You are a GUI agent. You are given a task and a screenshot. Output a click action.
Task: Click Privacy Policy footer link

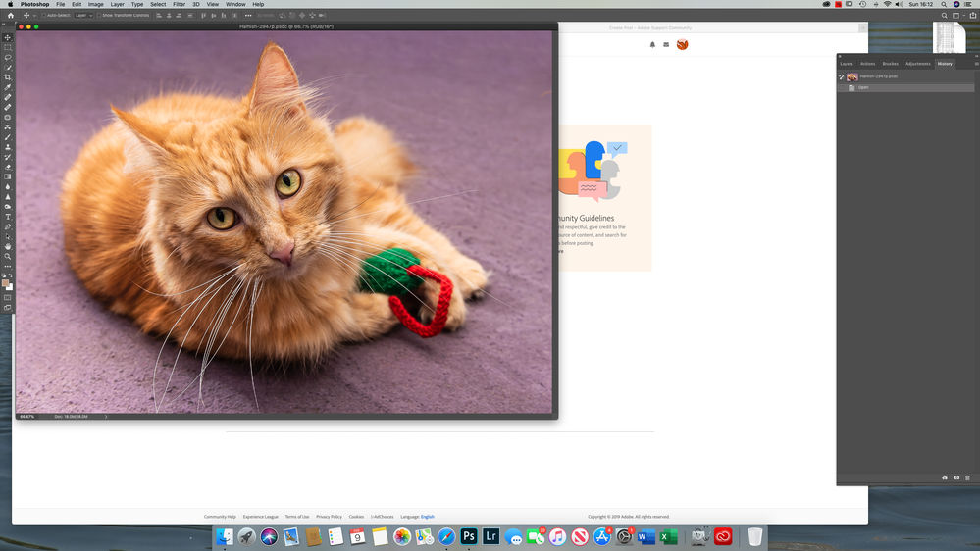tap(329, 517)
